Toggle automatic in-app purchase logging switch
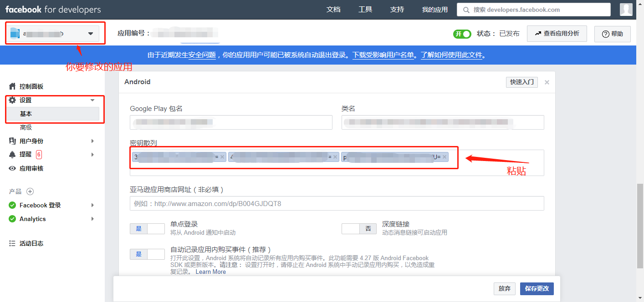644x302 pixels. 147,254
